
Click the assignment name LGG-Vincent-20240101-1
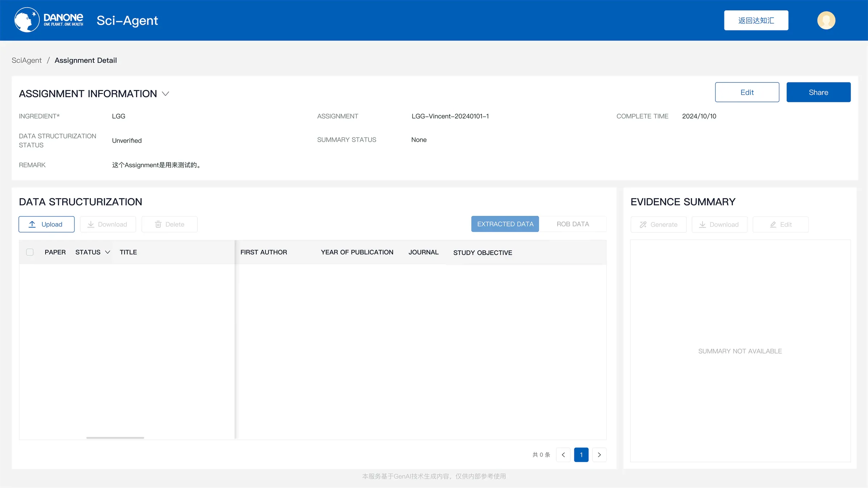(450, 116)
